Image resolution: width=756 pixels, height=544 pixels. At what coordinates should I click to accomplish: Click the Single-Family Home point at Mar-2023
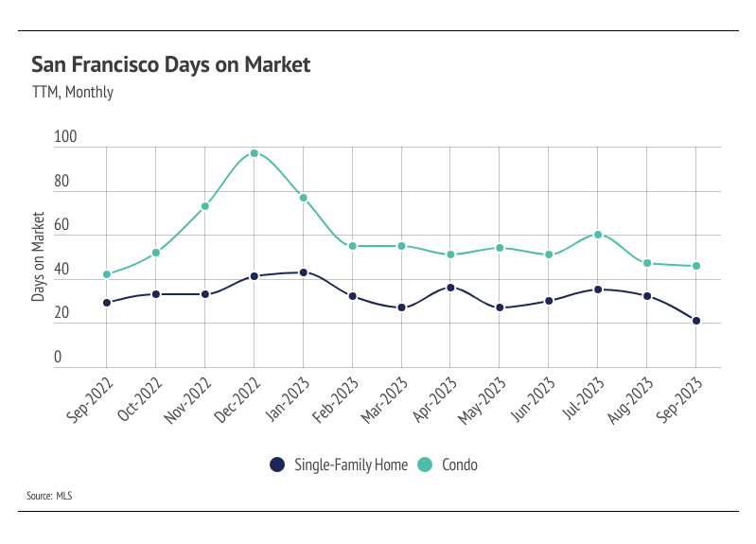[x=401, y=307]
